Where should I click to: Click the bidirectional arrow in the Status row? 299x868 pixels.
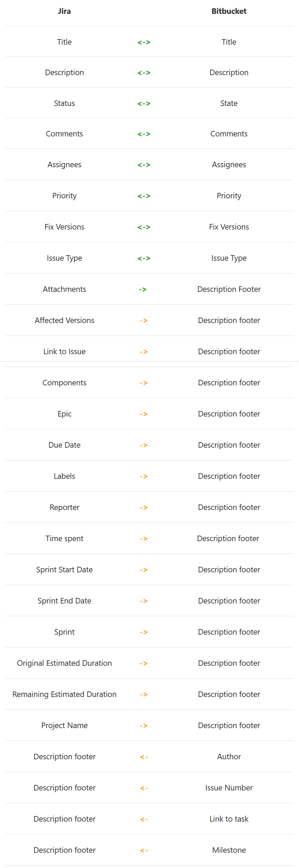[144, 104]
